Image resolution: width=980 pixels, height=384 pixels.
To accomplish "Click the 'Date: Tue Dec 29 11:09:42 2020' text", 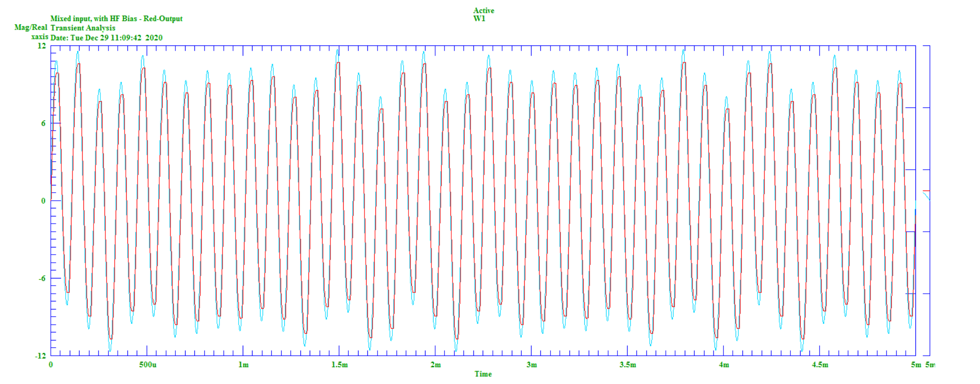I will [x=106, y=37].
